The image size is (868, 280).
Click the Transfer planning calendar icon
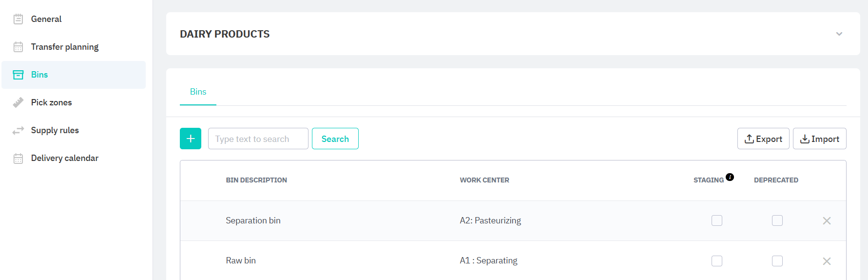pos(18,47)
